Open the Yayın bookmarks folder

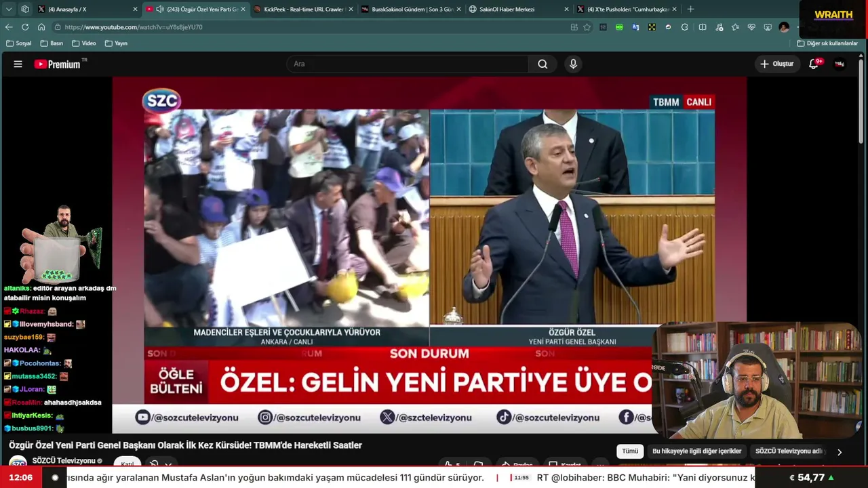click(x=117, y=43)
